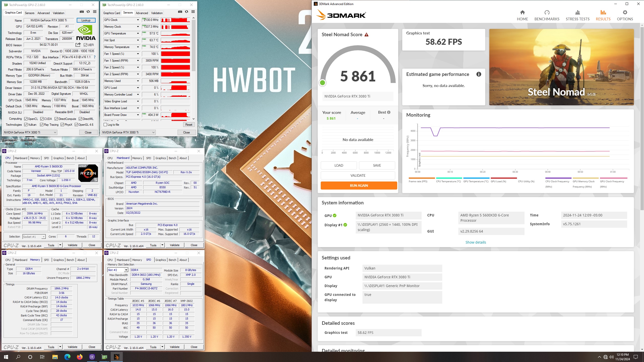Image resolution: width=644 pixels, height=362 pixels.
Task: Toggle DirectCompute checkbox
Action: [56, 119]
